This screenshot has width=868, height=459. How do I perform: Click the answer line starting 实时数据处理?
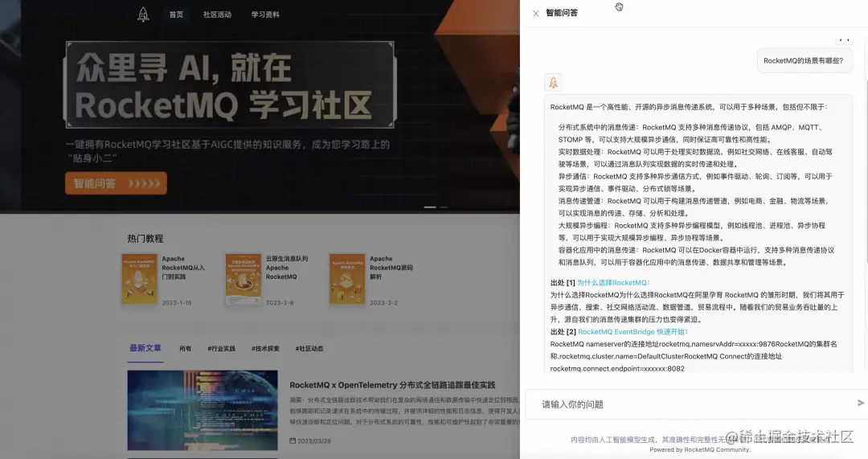[x=694, y=158]
